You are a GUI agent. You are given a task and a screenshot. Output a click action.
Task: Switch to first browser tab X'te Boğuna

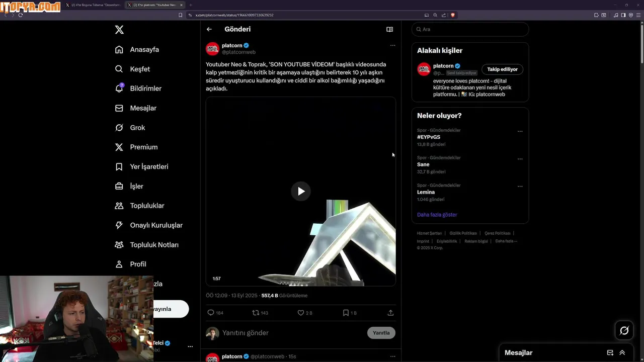tap(94, 5)
